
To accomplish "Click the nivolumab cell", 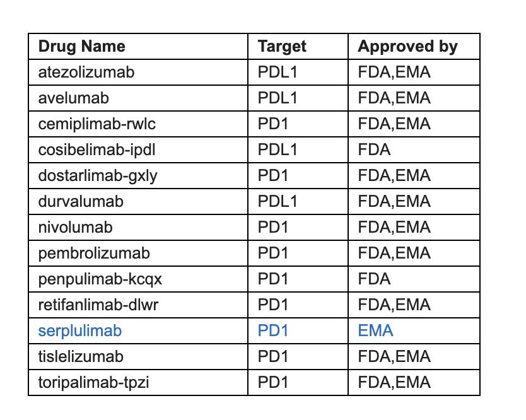I will coord(75,227).
